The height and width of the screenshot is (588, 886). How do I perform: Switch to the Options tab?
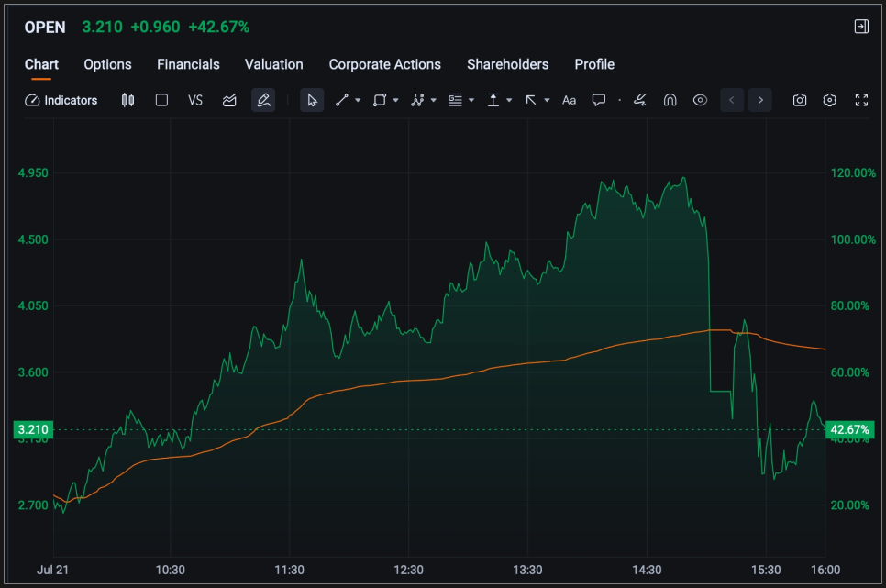click(x=108, y=64)
